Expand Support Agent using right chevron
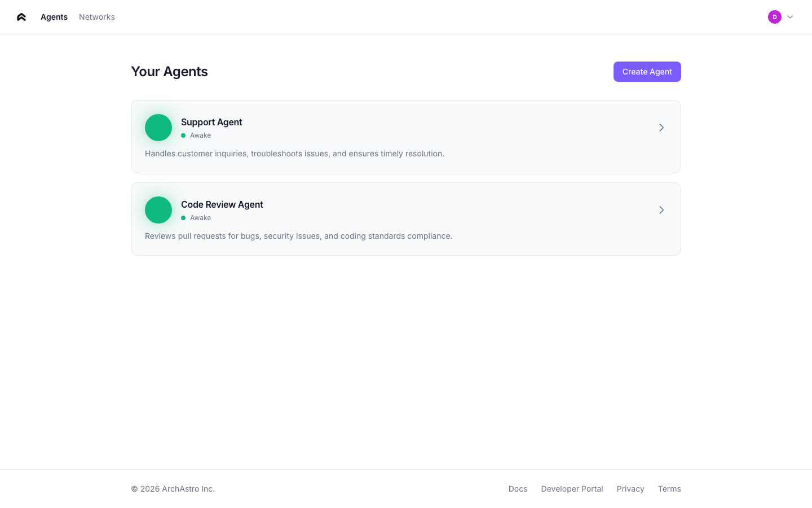812x508 pixels. [661, 128]
